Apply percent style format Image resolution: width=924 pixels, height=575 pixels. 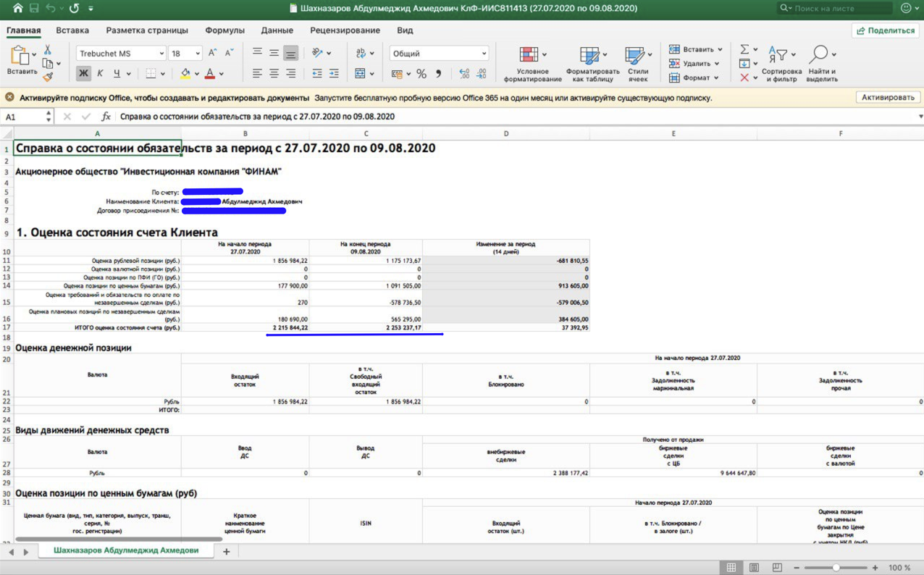pos(421,74)
